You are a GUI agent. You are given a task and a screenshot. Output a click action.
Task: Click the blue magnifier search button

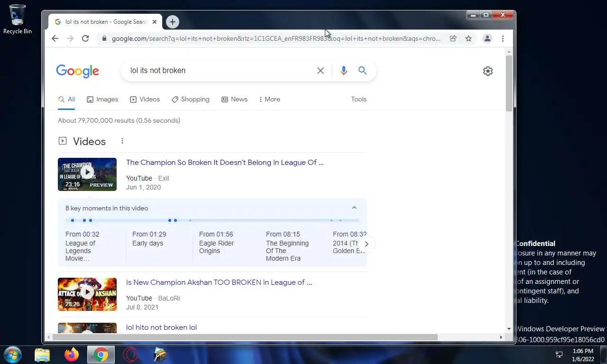(x=362, y=71)
